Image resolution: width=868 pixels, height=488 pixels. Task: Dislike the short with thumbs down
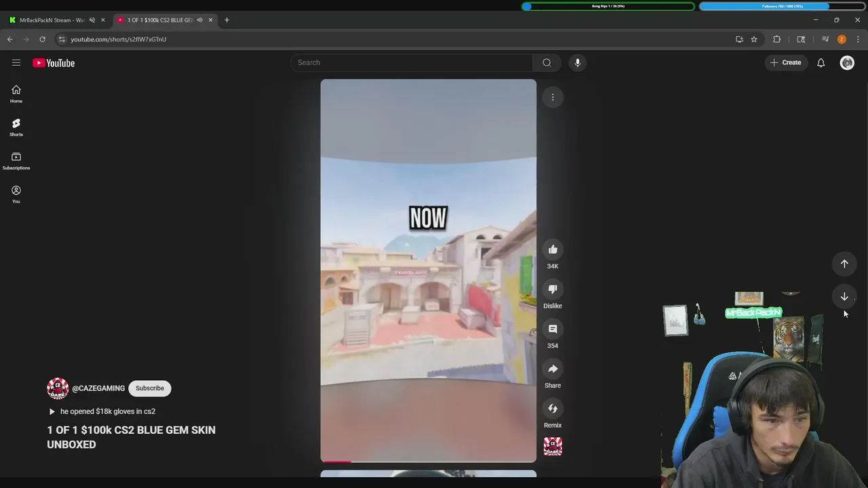[553, 289]
